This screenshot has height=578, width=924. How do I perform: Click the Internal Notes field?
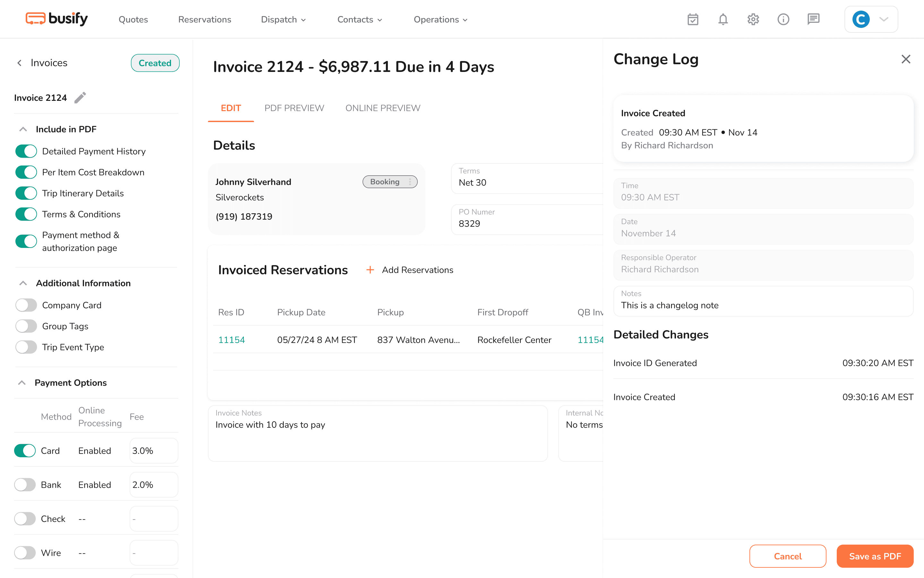[x=581, y=433]
